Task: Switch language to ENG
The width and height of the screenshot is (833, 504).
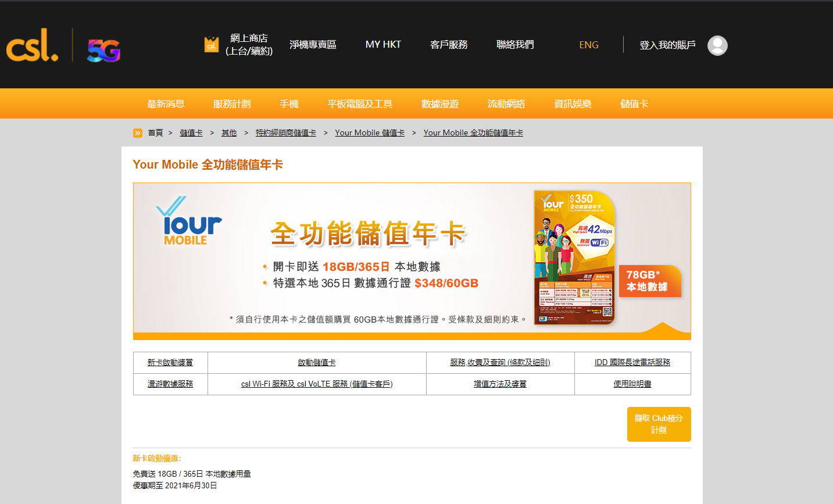Action: point(589,45)
